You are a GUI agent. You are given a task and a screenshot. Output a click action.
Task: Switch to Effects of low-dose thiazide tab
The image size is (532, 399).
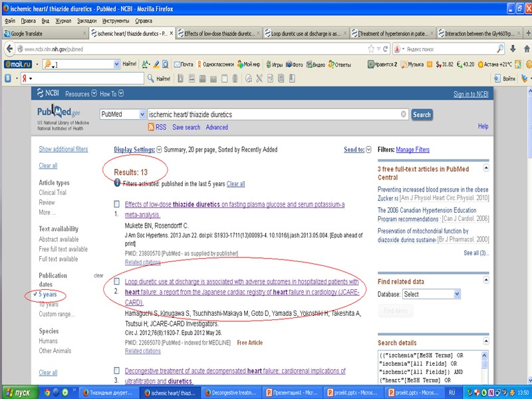pyautogui.click(x=219, y=33)
